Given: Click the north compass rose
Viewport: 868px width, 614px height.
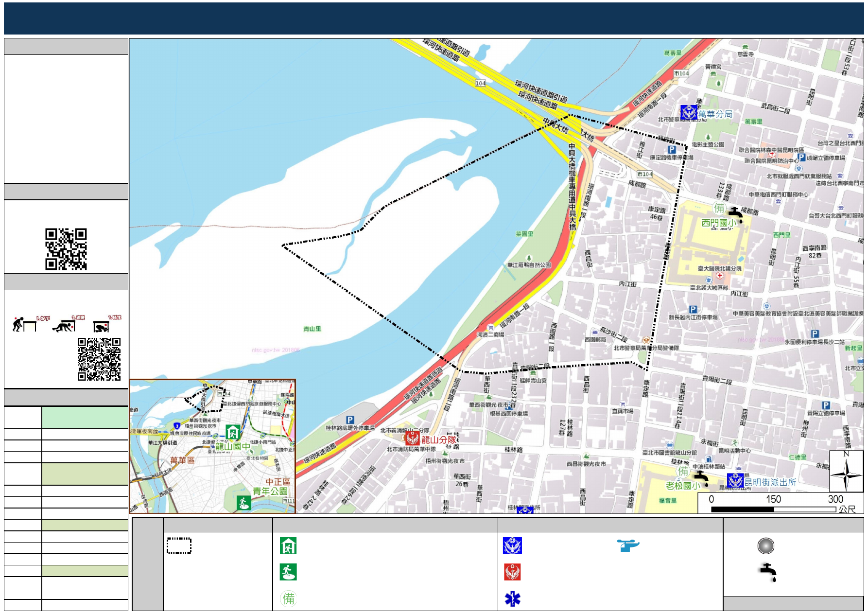Looking at the screenshot, I should [x=846, y=471].
